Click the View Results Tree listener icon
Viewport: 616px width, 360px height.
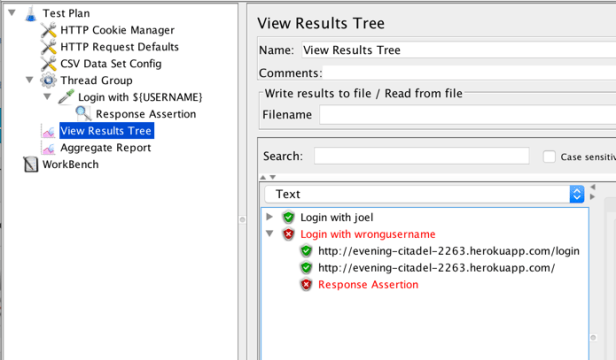(x=49, y=131)
